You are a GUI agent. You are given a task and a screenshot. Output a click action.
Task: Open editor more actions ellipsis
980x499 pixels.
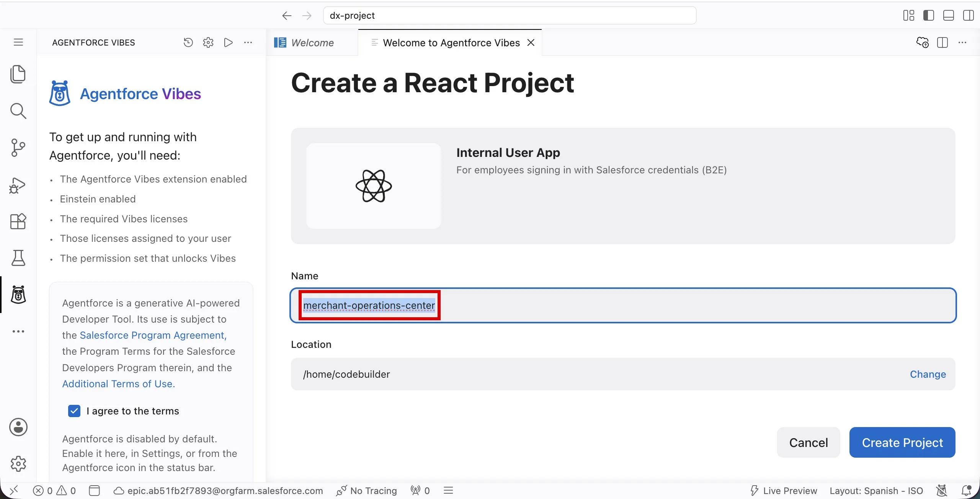[x=962, y=42]
